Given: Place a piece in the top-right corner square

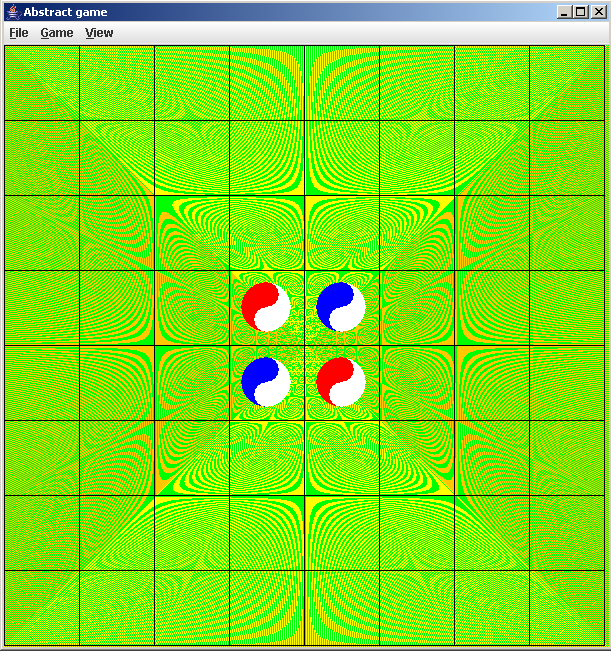Looking at the screenshot, I should pyautogui.click(x=567, y=83).
